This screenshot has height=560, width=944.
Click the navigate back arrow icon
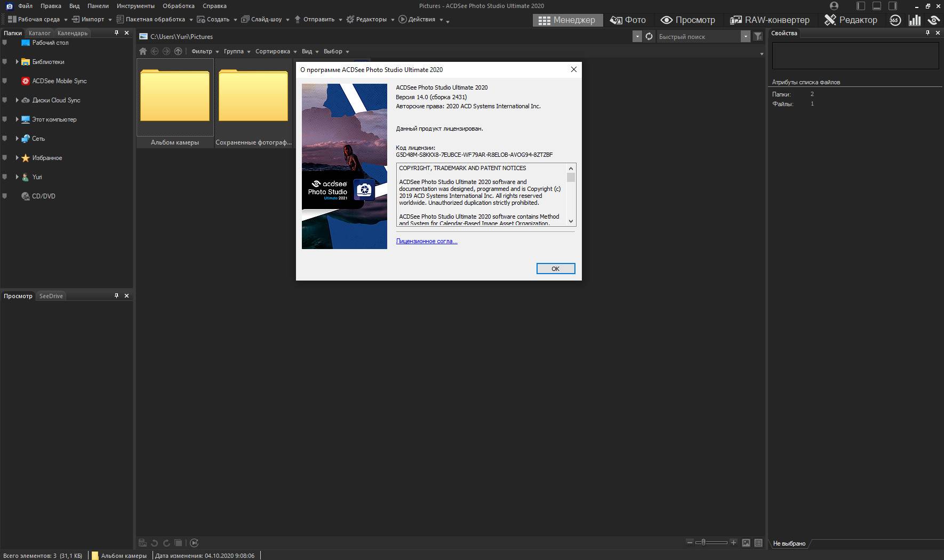[155, 51]
